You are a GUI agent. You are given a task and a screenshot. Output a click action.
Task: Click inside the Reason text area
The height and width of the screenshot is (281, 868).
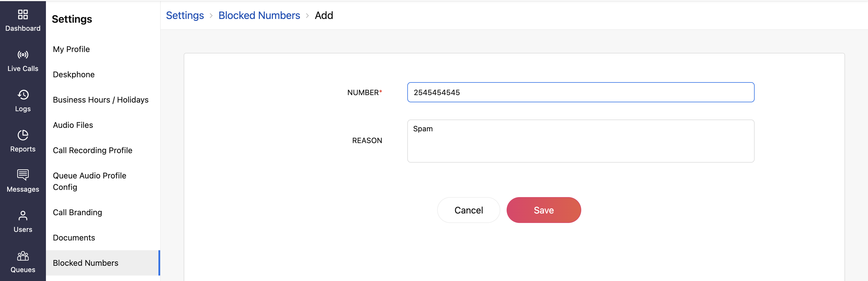pyautogui.click(x=580, y=141)
